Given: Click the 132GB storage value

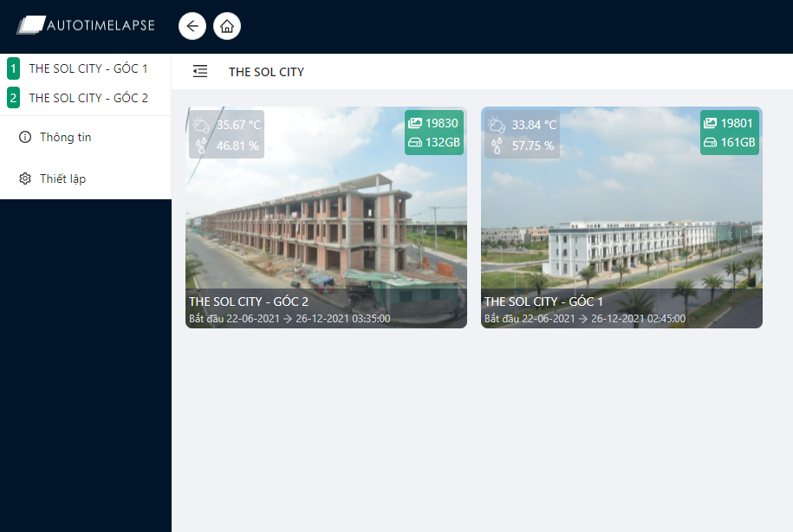Looking at the screenshot, I should 443,142.
